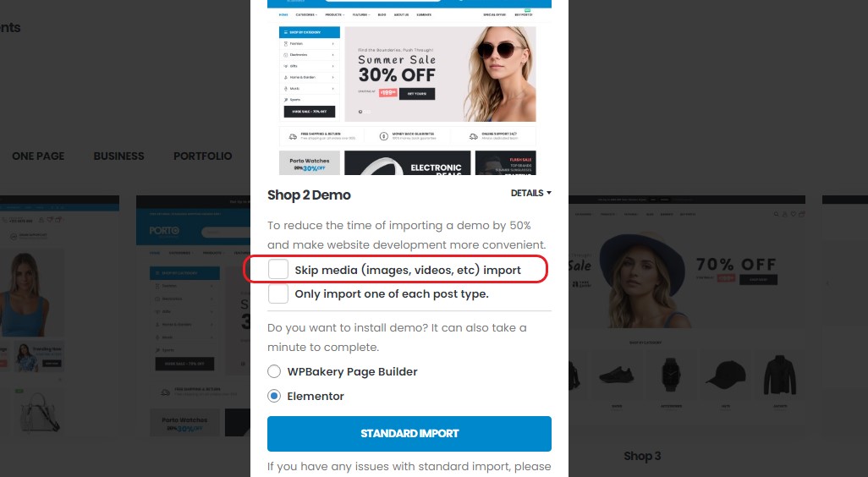This screenshot has width=868, height=477.
Task: Click the Shop 3 title link
Action: [642, 456]
